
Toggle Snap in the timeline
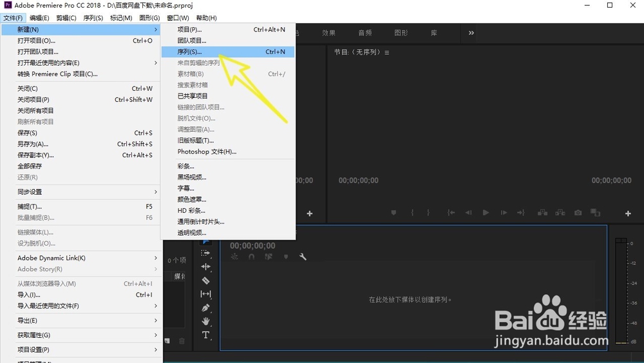(251, 257)
